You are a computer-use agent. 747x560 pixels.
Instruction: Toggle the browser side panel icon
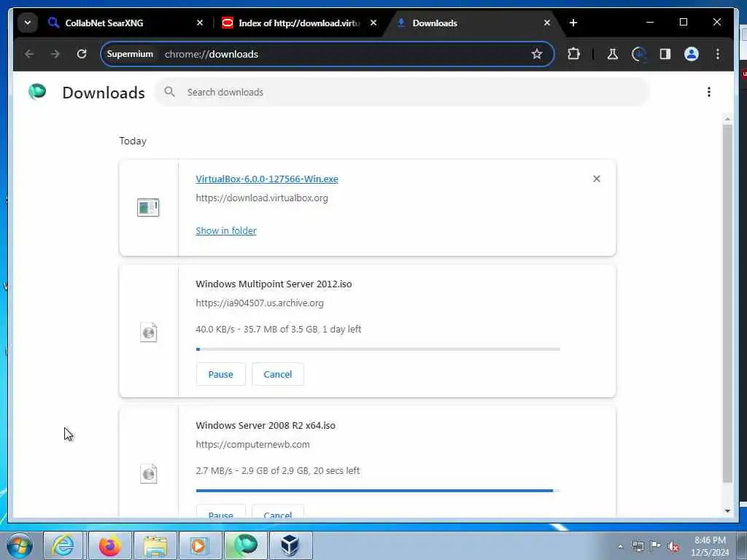pos(665,54)
